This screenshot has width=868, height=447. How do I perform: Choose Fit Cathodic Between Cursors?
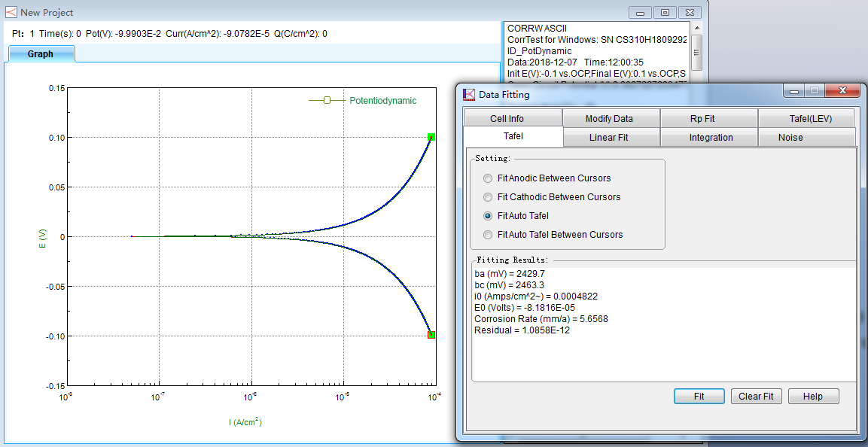(488, 197)
